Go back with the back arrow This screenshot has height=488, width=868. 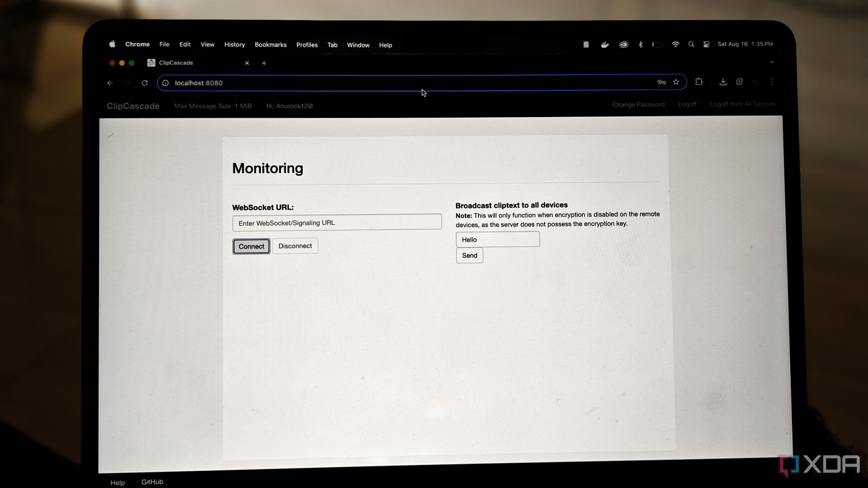click(x=110, y=83)
